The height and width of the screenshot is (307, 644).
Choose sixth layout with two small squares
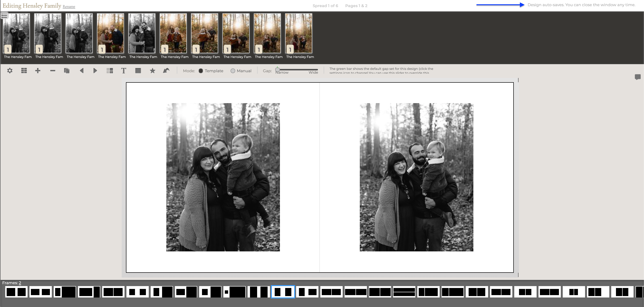point(138,292)
